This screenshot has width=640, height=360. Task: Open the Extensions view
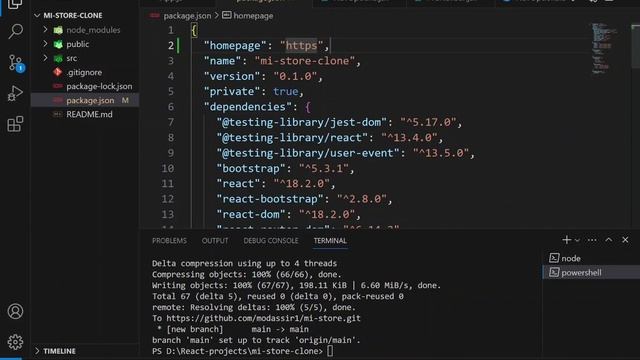16,124
